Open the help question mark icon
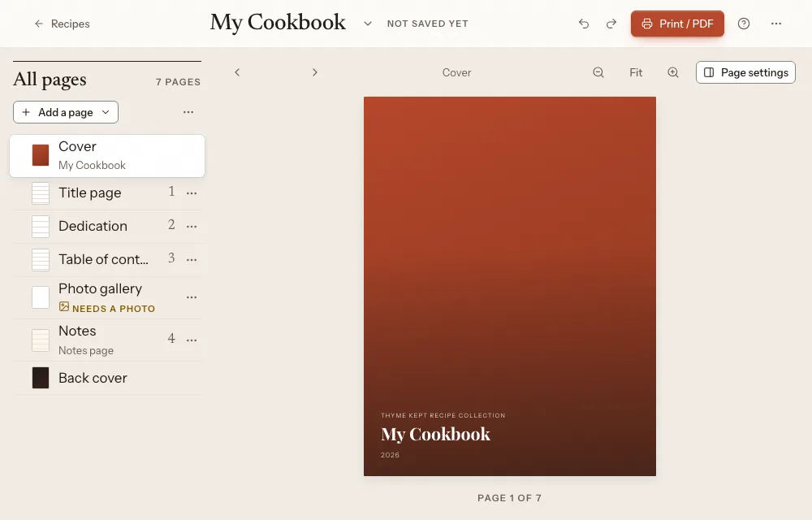 pos(744,24)
